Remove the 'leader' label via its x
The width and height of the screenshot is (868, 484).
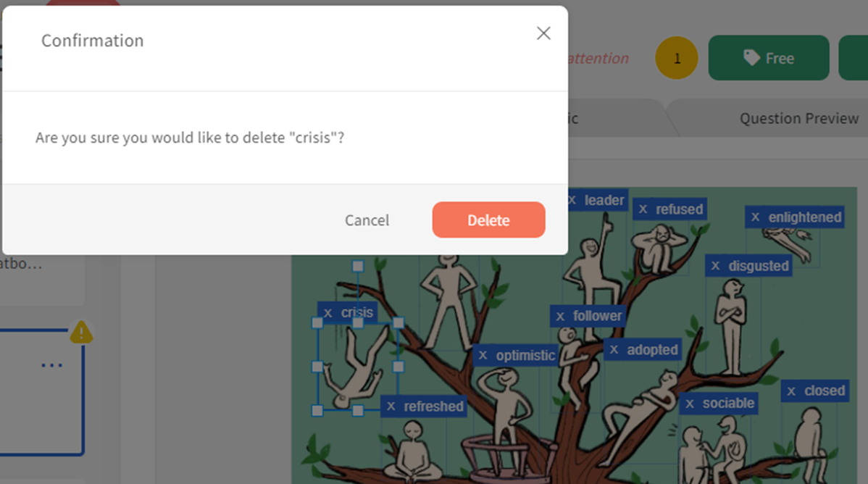(572, 201)
